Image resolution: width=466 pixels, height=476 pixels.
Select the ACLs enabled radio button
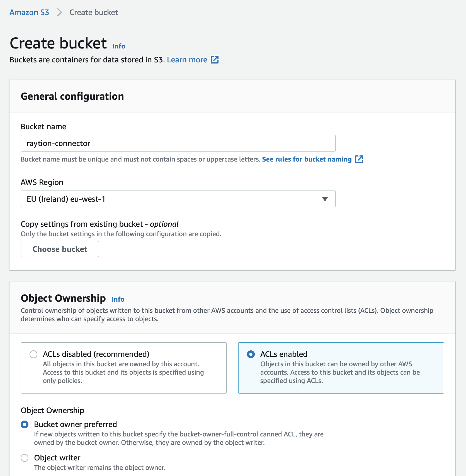[251, 354]
